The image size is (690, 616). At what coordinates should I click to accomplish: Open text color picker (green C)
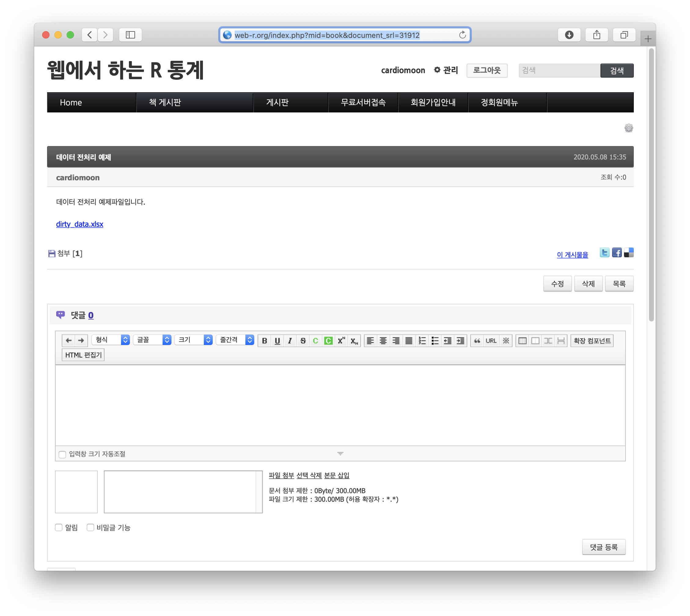(x=315, y=341)
